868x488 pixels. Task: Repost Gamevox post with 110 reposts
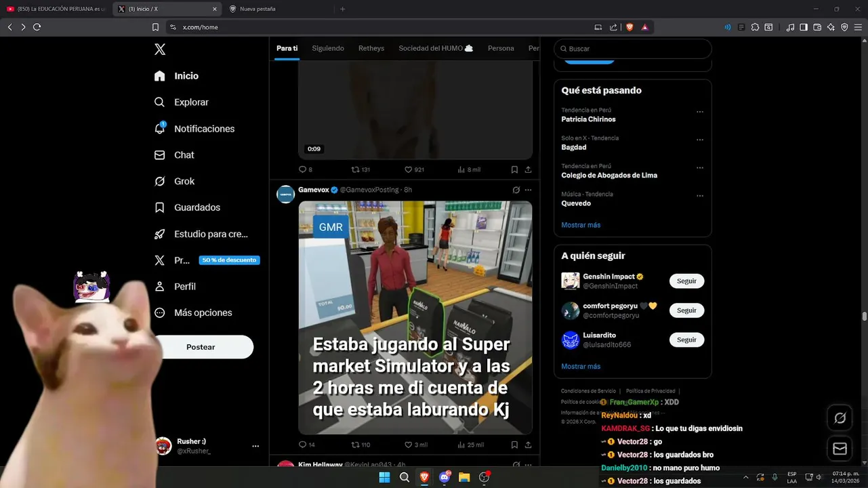tap(360, 445)
